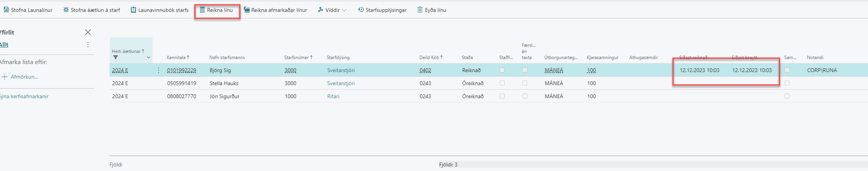The height and width of the screenshot is (171, 868).
Task: Toggle Sam. checkbox in Jón Sigurður row
Action: (x=787, y=96)
